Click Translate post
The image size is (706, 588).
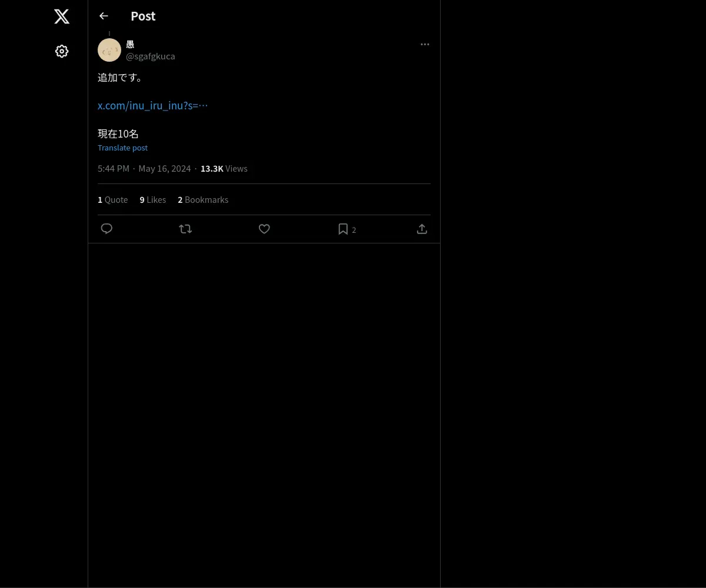pyautogui.click(x=122, y=148)
